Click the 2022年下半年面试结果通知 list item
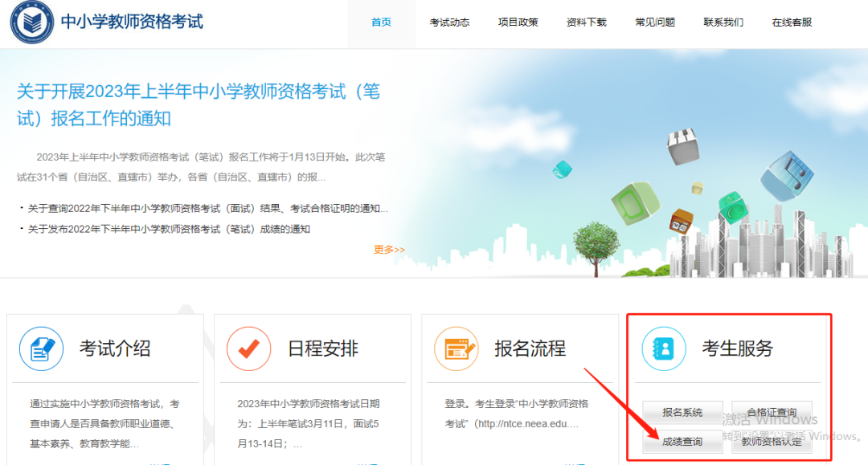This screenshot has width=868, height=465. pyautogui.click(x=203, y=207)
